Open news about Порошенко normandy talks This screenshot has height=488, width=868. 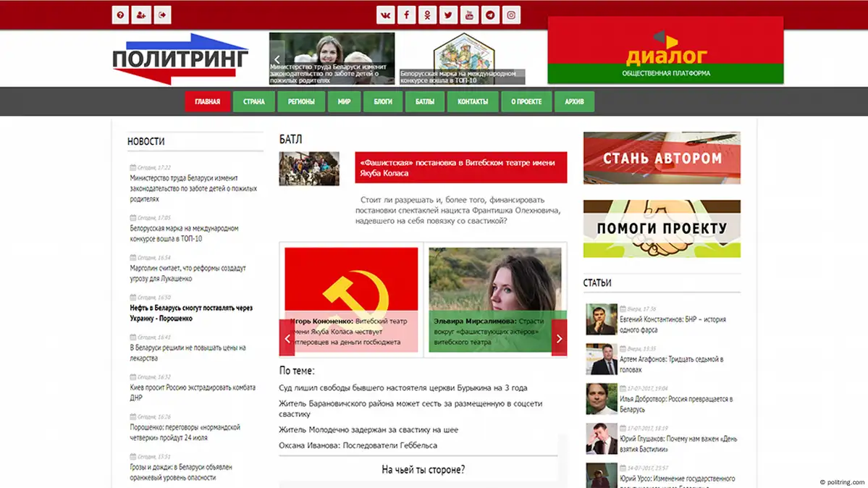click(193, 432)
